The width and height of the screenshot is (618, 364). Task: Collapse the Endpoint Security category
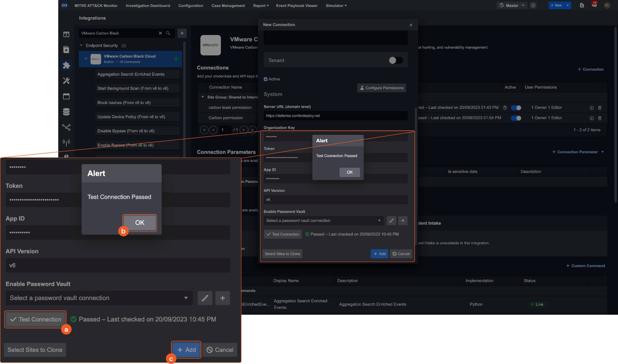(x=81, y=45)
